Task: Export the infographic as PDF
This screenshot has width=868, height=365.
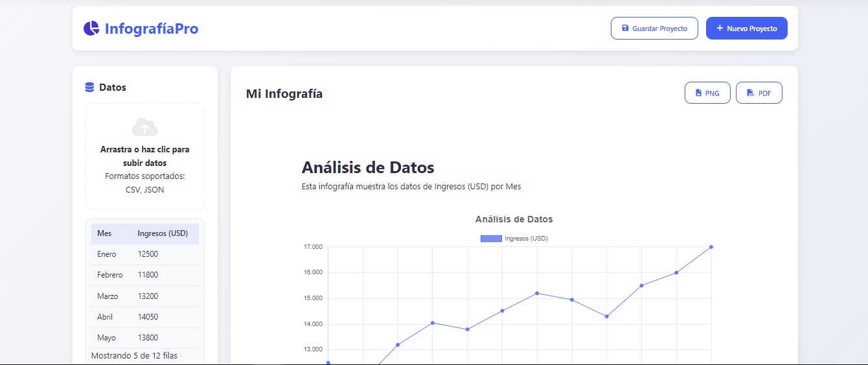Action: (759, 93)
